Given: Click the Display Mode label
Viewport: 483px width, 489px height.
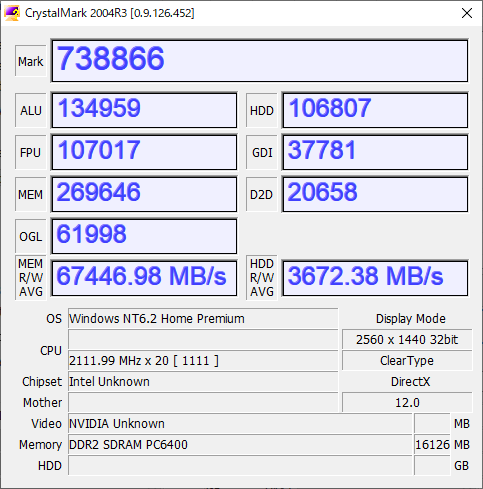Looking at the screenshot, I should [411, 319].
